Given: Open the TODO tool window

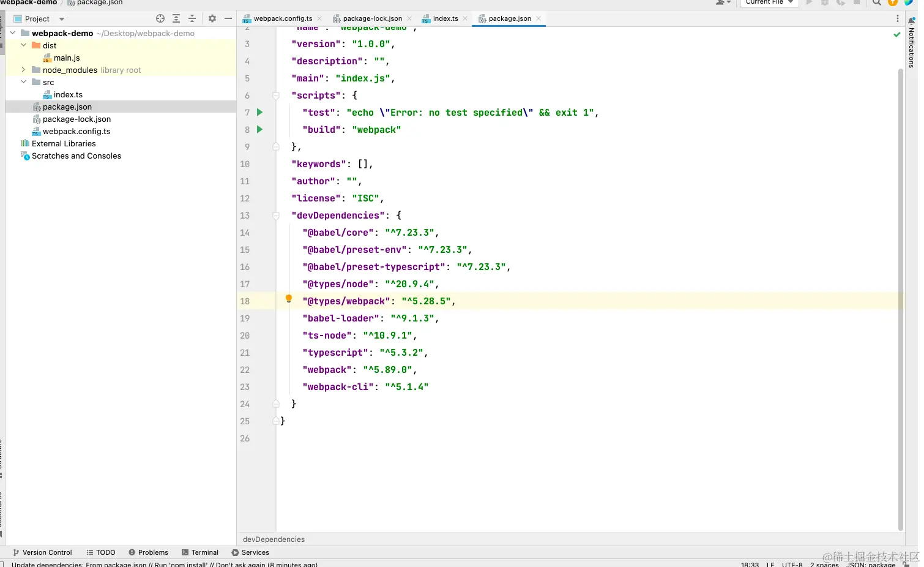Looking at the screenshot, I should [101, 552].
